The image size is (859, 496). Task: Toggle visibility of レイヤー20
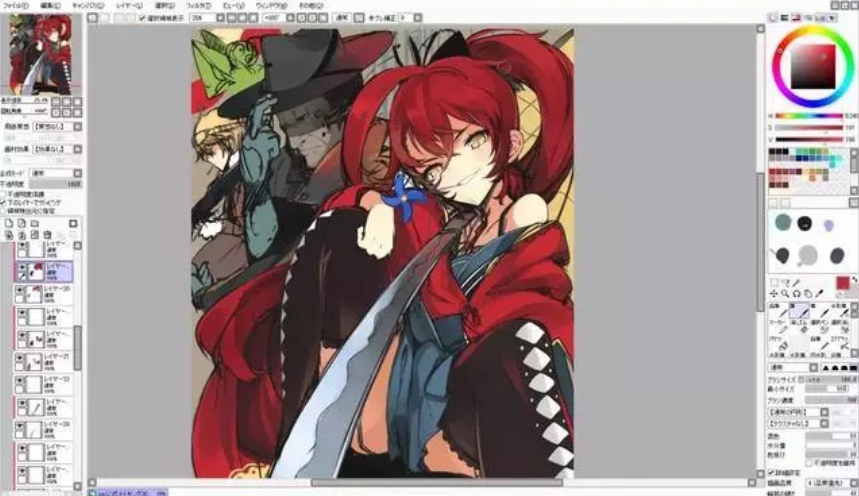pyautogui.click(x=20, y=290)
